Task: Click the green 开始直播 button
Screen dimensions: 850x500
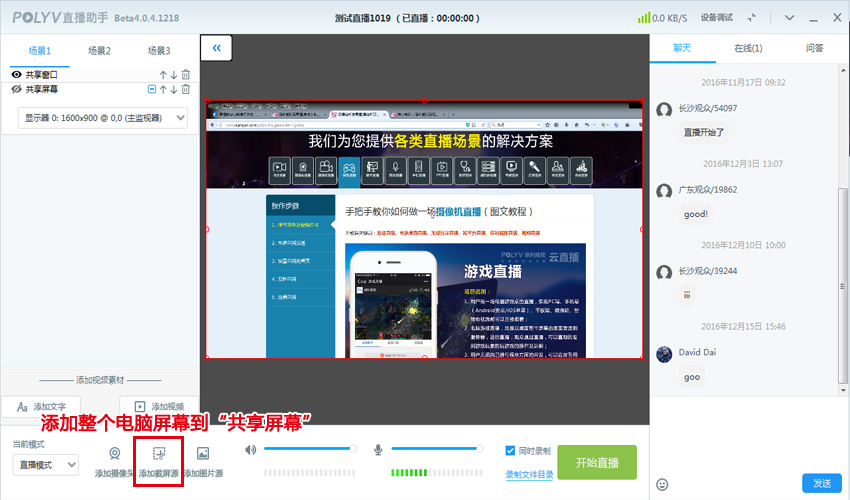Action: tap(597, 462)
